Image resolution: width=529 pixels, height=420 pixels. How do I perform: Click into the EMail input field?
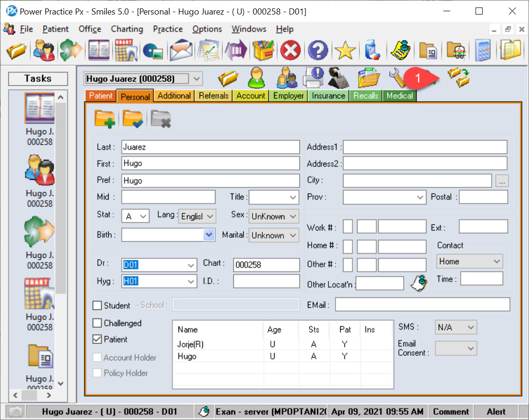click(x=422, y=305)
